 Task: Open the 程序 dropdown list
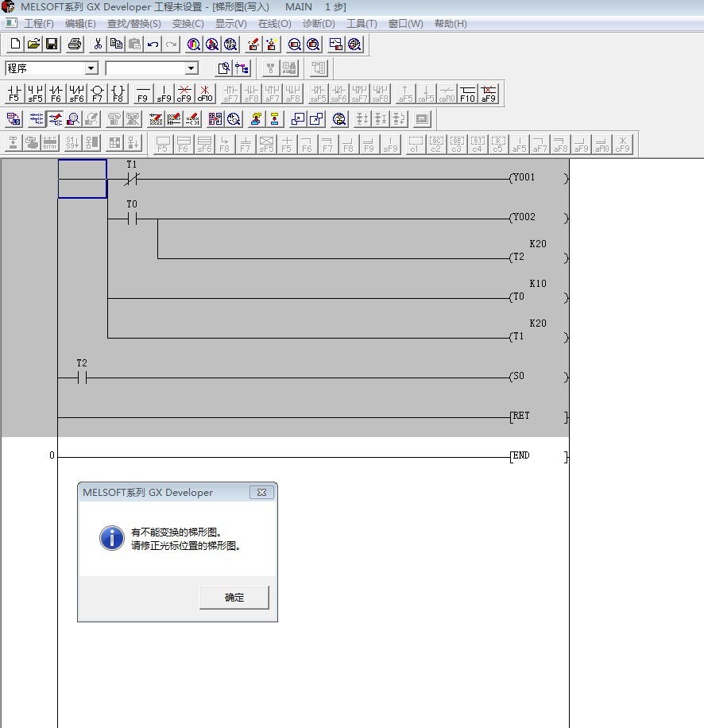pyautogui.click(x=91, y=69)
